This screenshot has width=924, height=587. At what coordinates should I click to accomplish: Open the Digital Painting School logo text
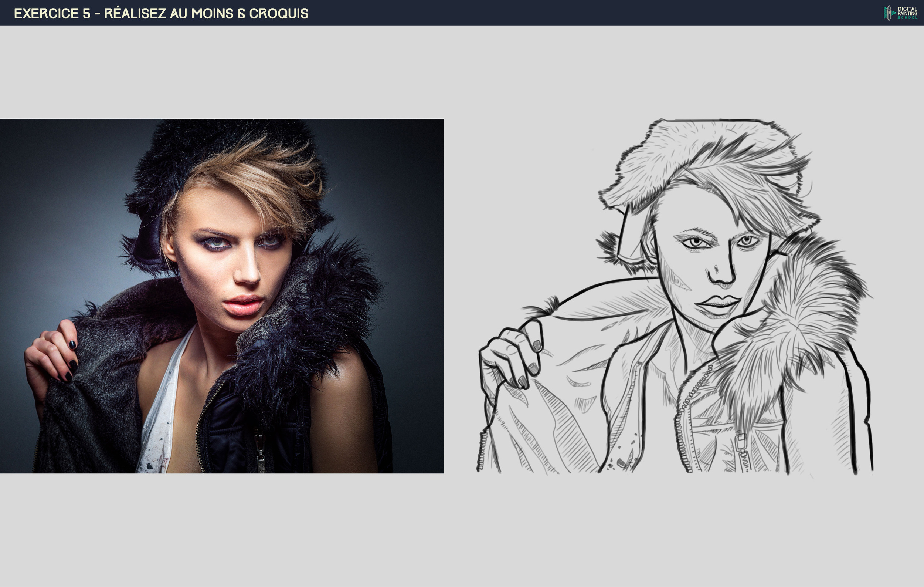click(907, 13)
